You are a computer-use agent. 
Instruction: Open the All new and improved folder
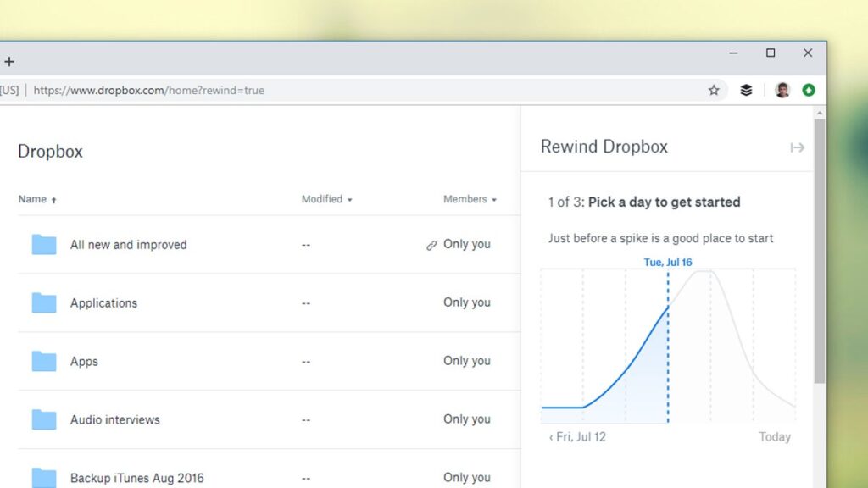click(x=129, y=245)
